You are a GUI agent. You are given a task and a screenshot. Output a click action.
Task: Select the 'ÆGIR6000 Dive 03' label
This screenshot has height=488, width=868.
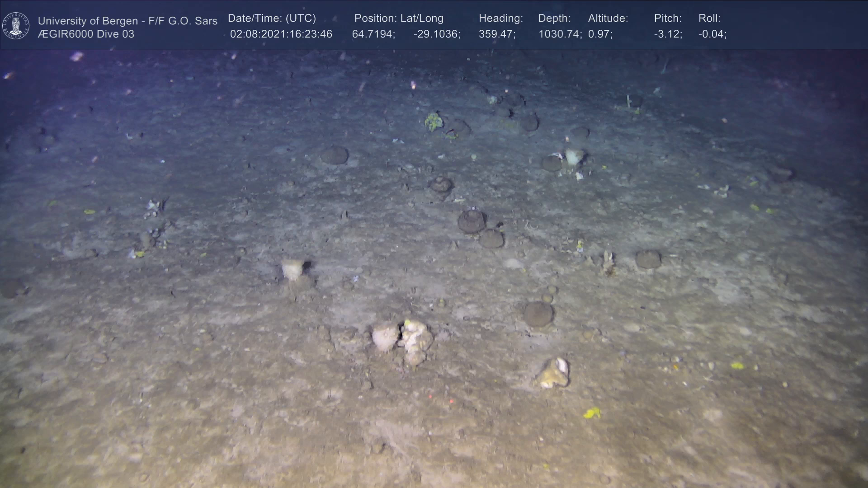(x=86, y=34)
